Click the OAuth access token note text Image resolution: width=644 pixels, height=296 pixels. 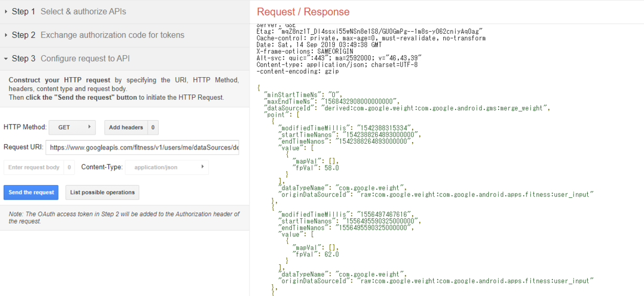point(124,217)
